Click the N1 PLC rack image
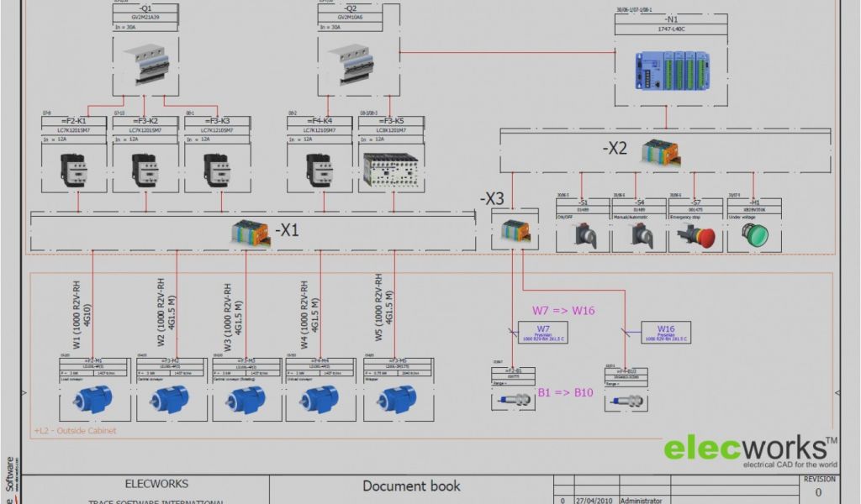Viewport: 861px width, 504px height. click(672, 71)
